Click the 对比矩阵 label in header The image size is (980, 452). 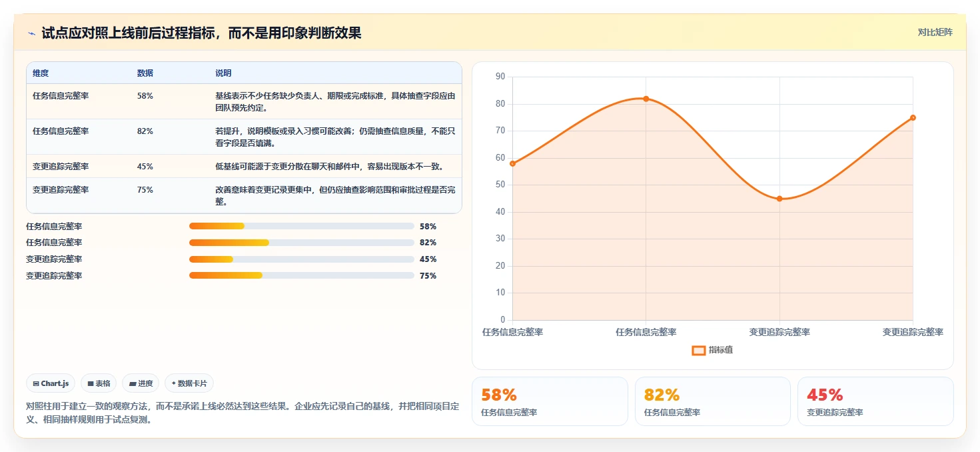point(935,32)
